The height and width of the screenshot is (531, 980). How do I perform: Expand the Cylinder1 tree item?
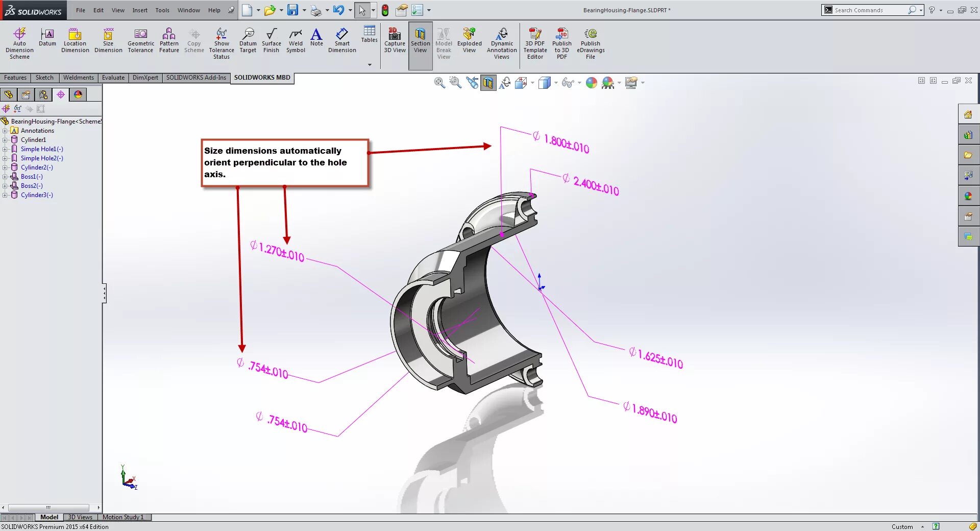(x=6, y=139)
